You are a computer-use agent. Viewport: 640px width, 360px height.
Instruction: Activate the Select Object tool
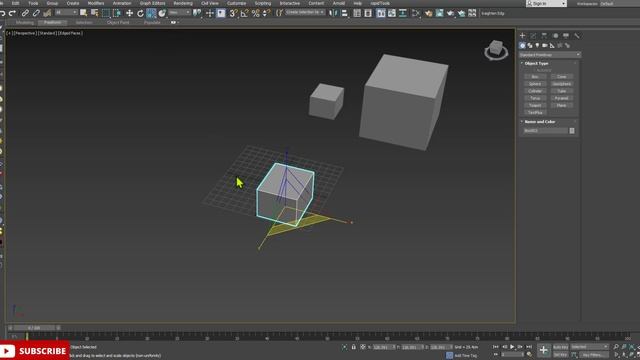(x=83, y=13)
